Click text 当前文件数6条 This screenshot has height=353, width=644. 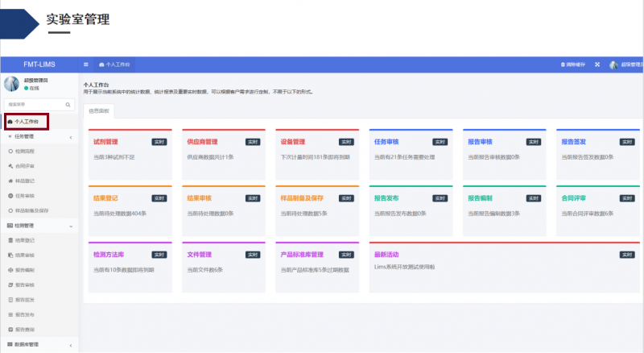205,270
